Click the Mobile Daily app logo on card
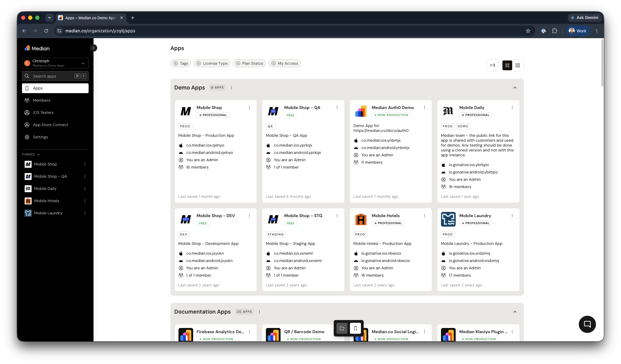This screenshot has height=364, width=621. coord(448,111)
